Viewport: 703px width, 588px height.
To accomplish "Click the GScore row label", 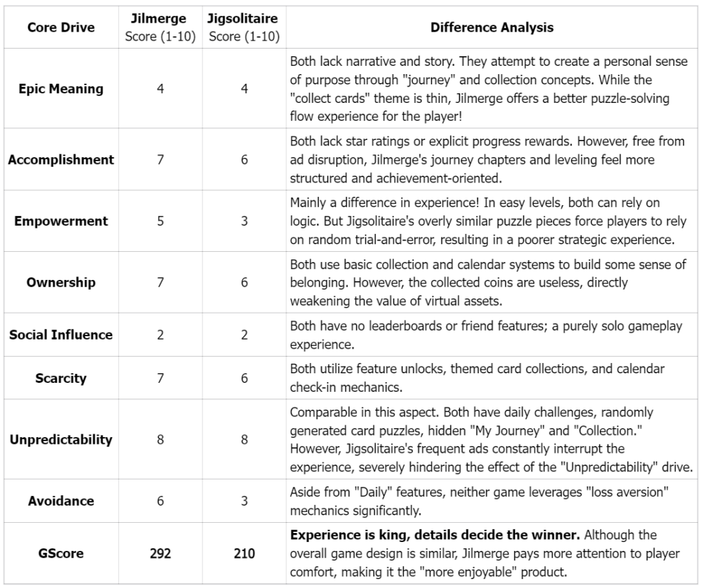I will click(x=61, y=553).
